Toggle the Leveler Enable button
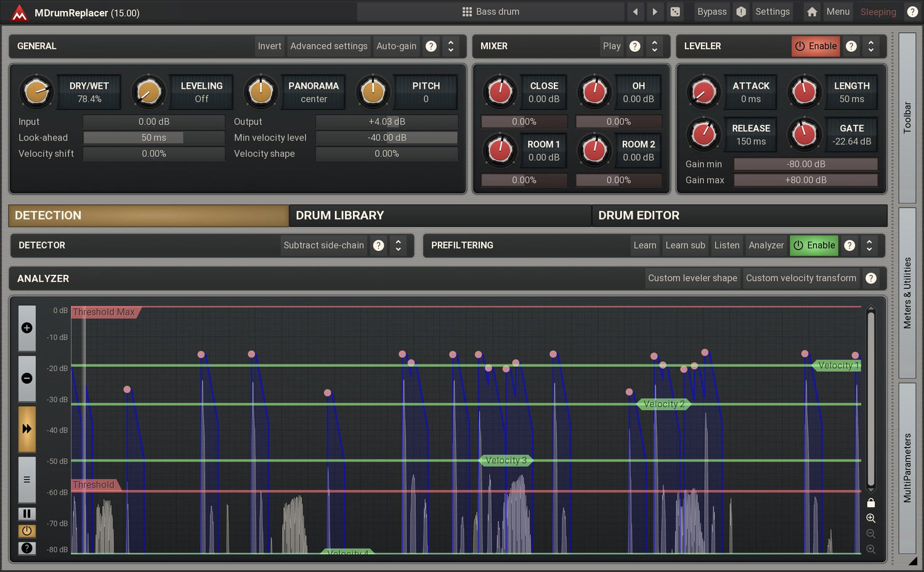Screen dimensions: 924x572 tap(816, 46)
